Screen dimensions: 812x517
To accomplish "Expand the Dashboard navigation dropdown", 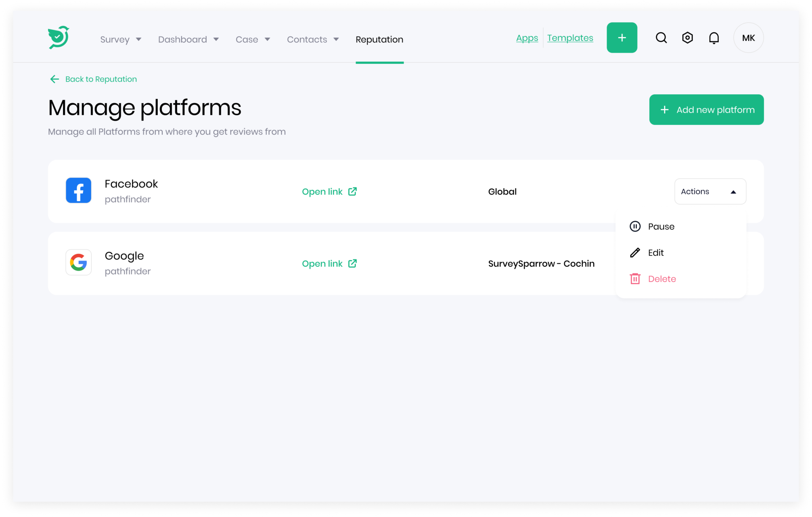I will pyautogui.click(x=189, y=39).
